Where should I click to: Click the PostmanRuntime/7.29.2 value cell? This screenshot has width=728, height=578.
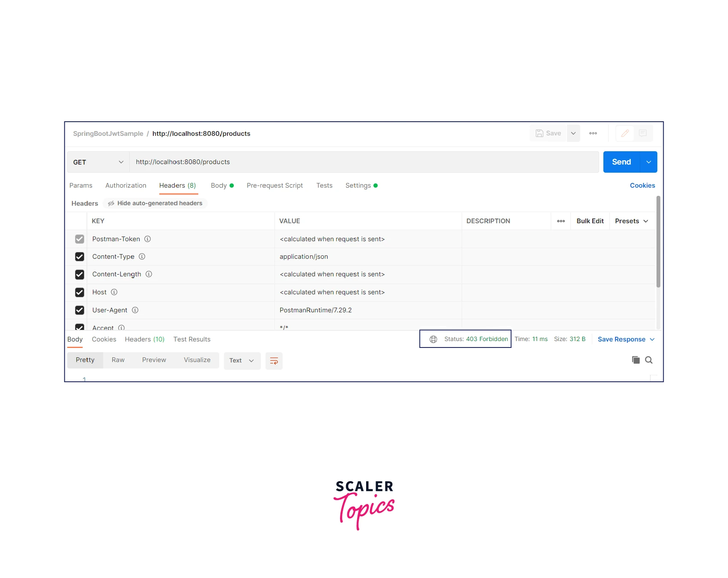coord(368,310)
